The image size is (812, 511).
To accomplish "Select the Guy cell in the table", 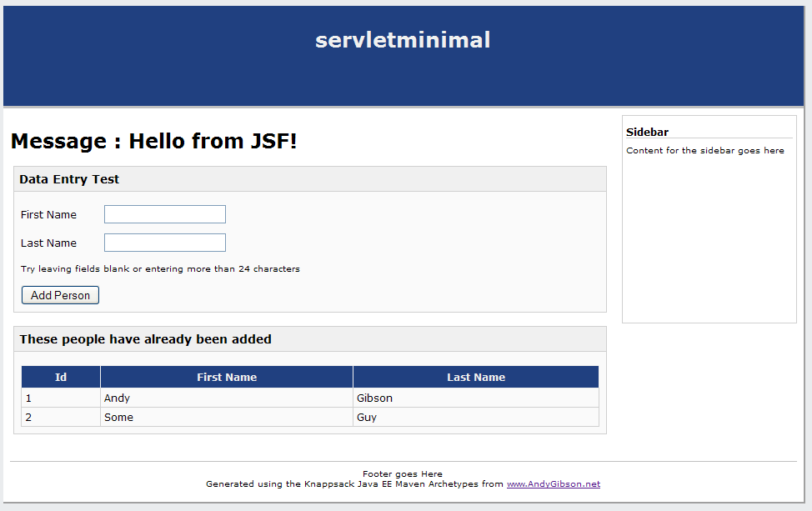I will click(x=476, y=418).
